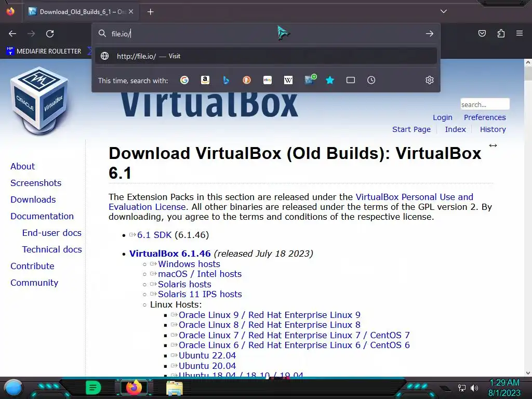Open the Documentation sidebar link

point(42,216)
